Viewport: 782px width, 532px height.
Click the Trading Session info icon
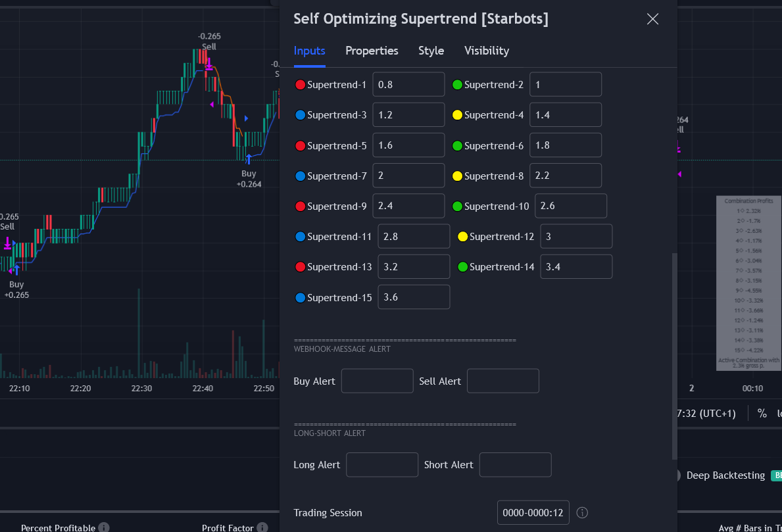tap(582, 513)
